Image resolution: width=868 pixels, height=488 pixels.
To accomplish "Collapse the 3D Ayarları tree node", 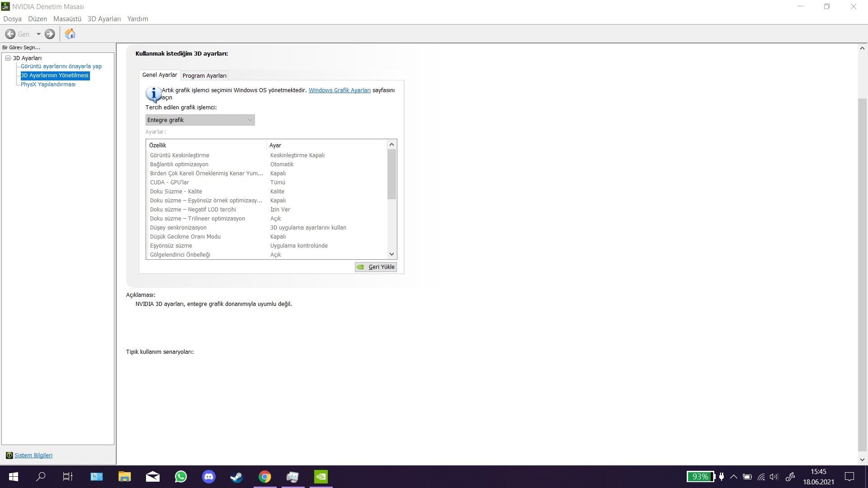I will [8, 58].
